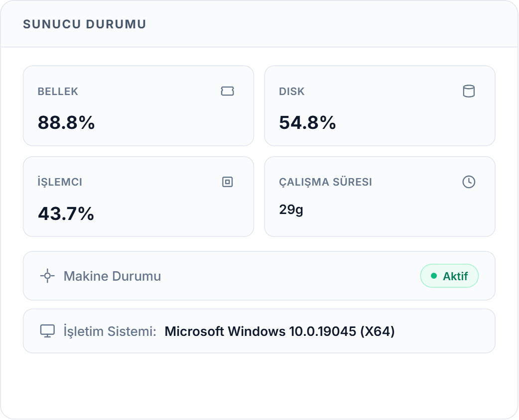This screenshot has width=519, height=420.
Task: Click the clock icon in Çalışma Süresi card
Action: (x=469, y=182)
